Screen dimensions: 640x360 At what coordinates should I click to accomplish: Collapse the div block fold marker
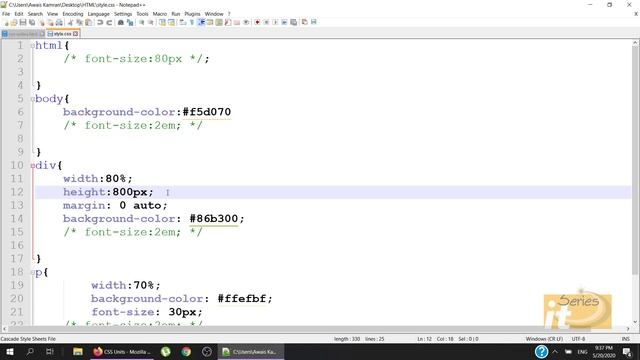[x=33, y=166]
